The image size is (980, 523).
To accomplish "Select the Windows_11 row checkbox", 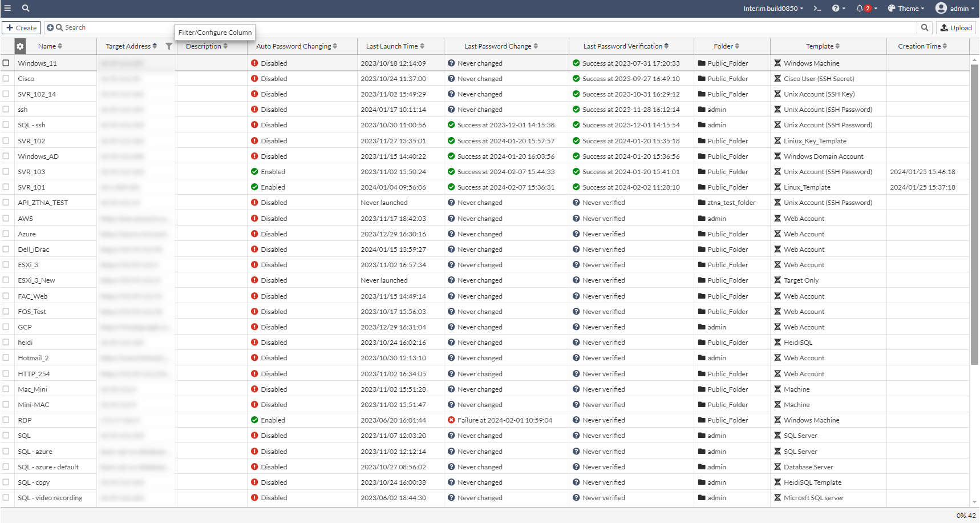I will point(6,63).
